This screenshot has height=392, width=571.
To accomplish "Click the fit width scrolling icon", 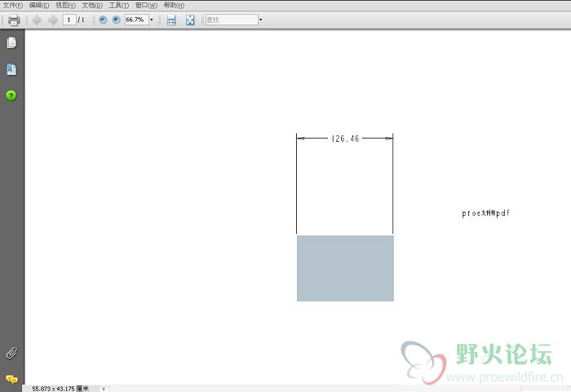I will pos(171,20).
